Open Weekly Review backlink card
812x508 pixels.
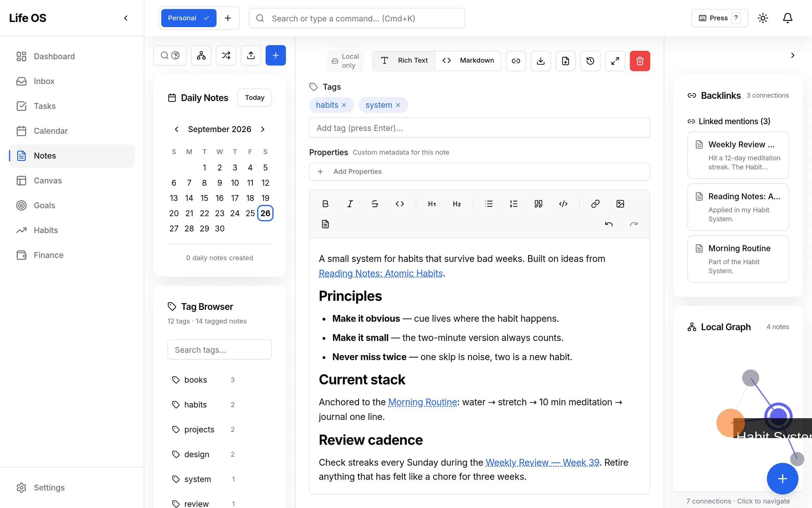[738, 155]
